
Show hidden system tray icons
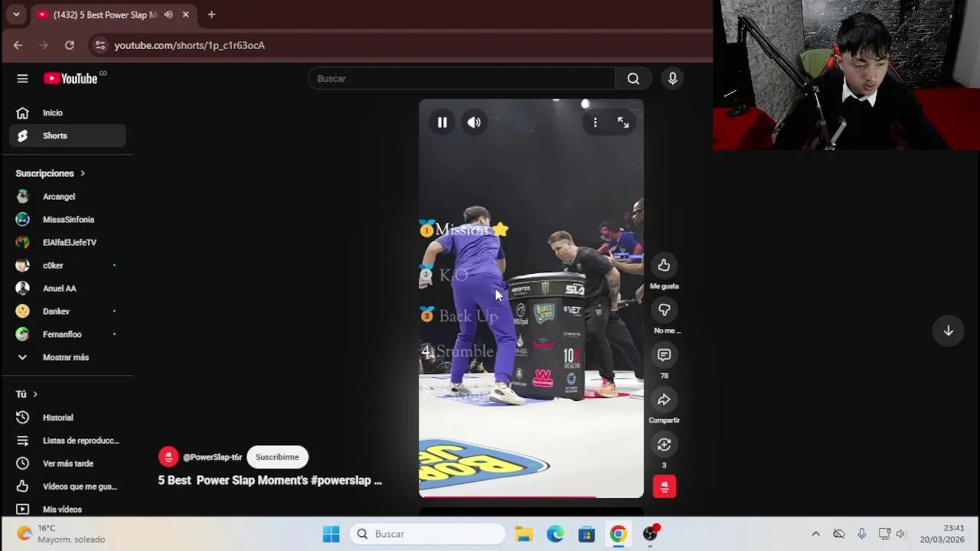(815, 534)
